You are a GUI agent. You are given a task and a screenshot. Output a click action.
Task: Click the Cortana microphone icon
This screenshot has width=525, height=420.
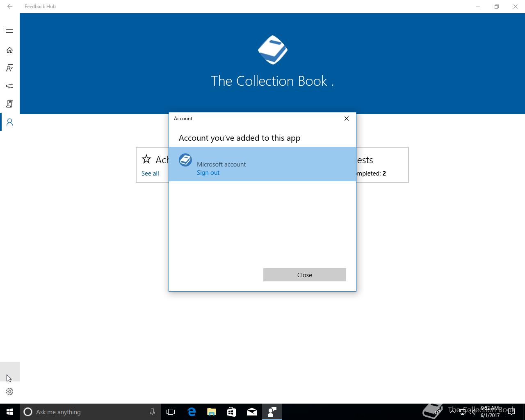[x=152, y=412]
